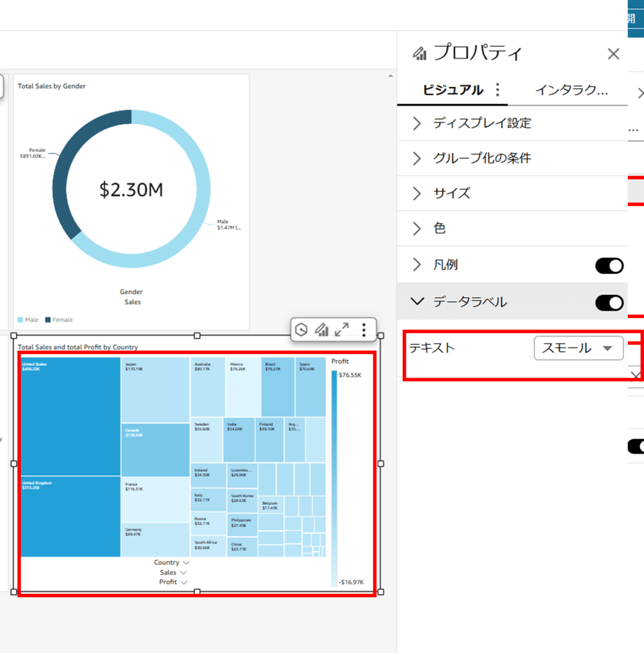Click the format visual pencil icon on treemap
The height and width of the screenshot is (653, 644).
(x=321, y=329)
